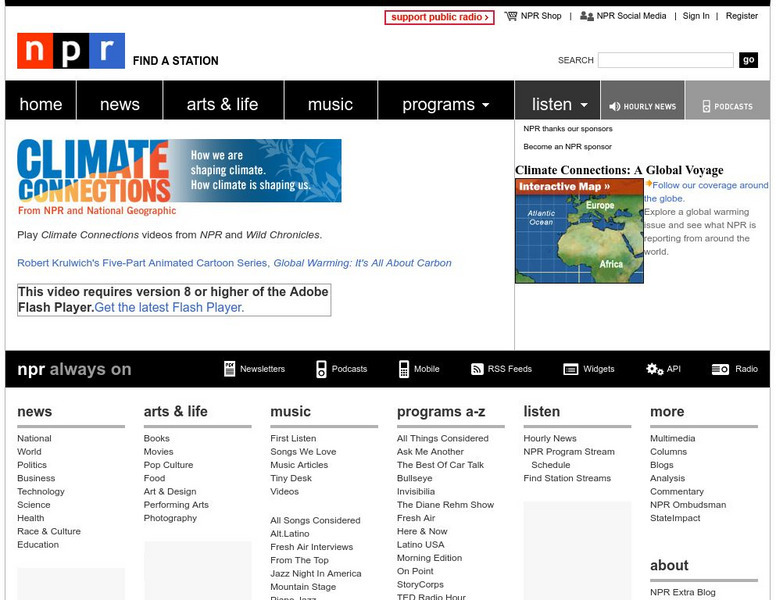Open Jazz Night In America link
The width and height of the screenshot is (776, 600).
[x=316, y=573]
